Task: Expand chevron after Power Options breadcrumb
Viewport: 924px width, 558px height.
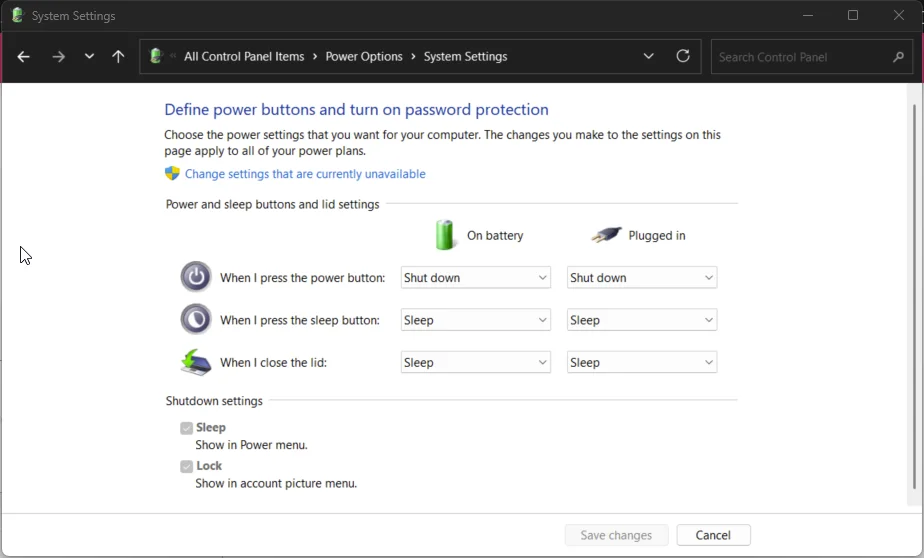Action: (413, 57)
